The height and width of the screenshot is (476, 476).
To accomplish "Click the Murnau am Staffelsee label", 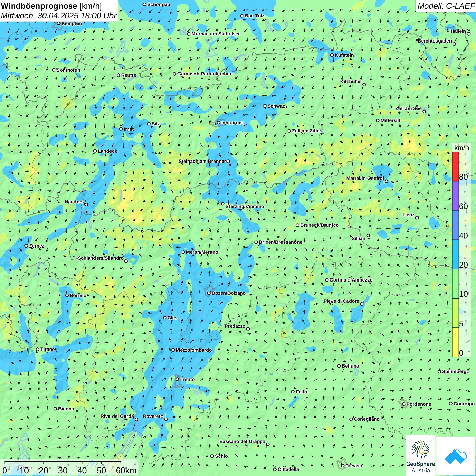I will [x=216, y=34].
